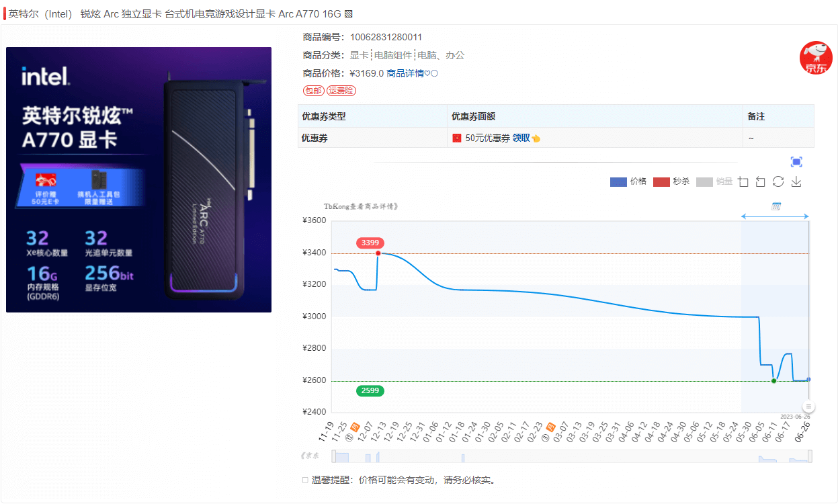Screen dimensions: 838x504
Task: Toggle the 秒杀 series legend
Action: (x=671, y=182)
